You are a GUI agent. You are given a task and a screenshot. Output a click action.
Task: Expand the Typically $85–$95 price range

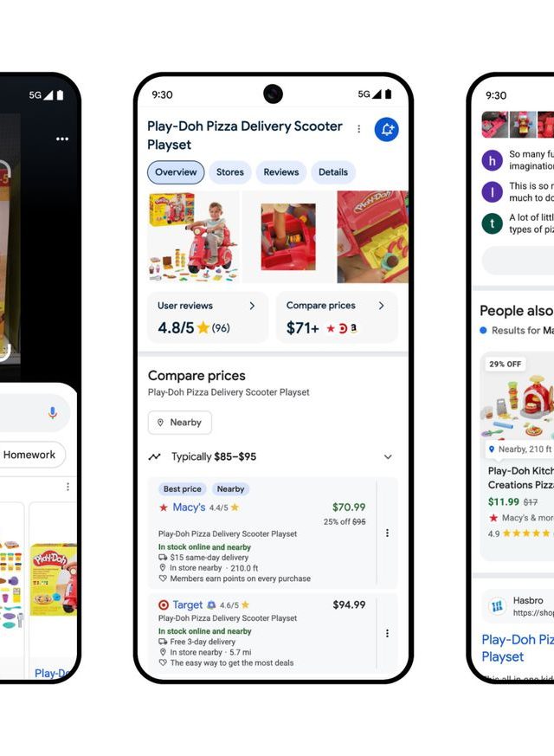tap(388, 456)
